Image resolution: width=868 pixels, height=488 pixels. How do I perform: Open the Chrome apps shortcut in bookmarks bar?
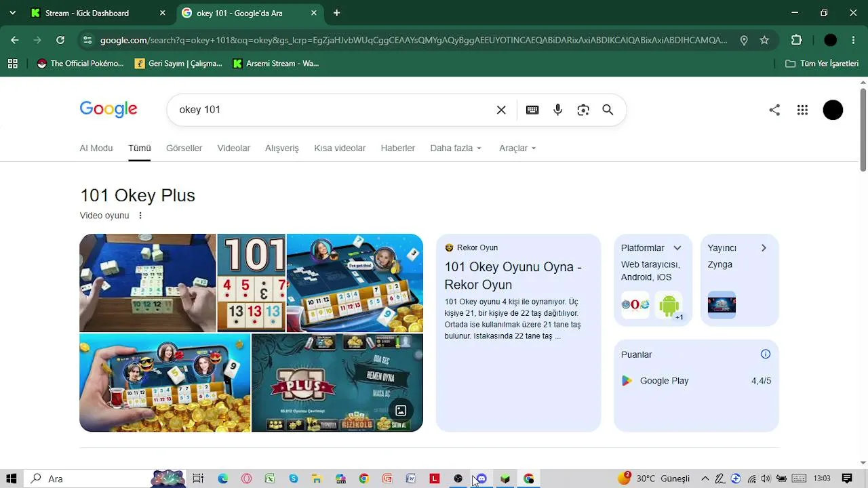12,64
